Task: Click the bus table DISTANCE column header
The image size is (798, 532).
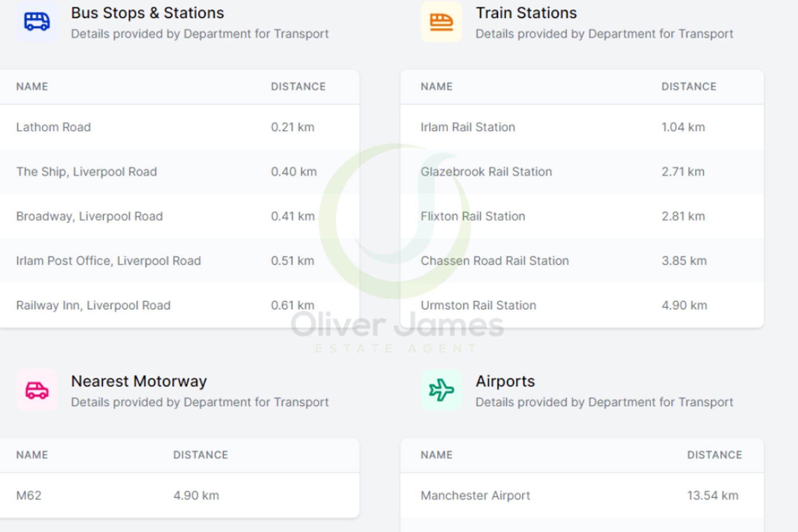Action: [x=298, y=87]
